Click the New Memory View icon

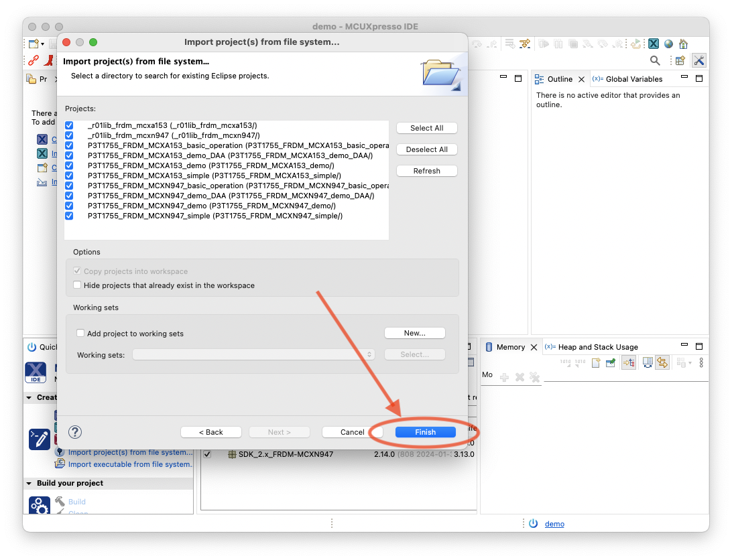click(x=596, y=362)
